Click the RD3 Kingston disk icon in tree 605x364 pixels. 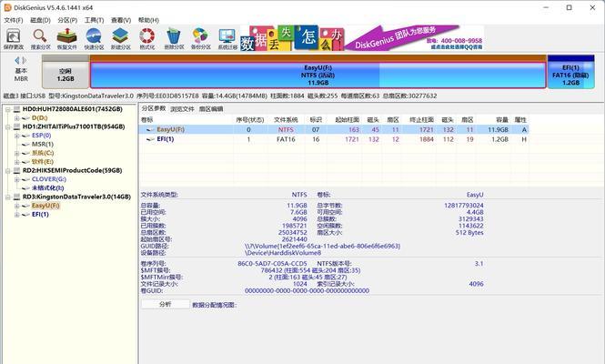(16, 197)
